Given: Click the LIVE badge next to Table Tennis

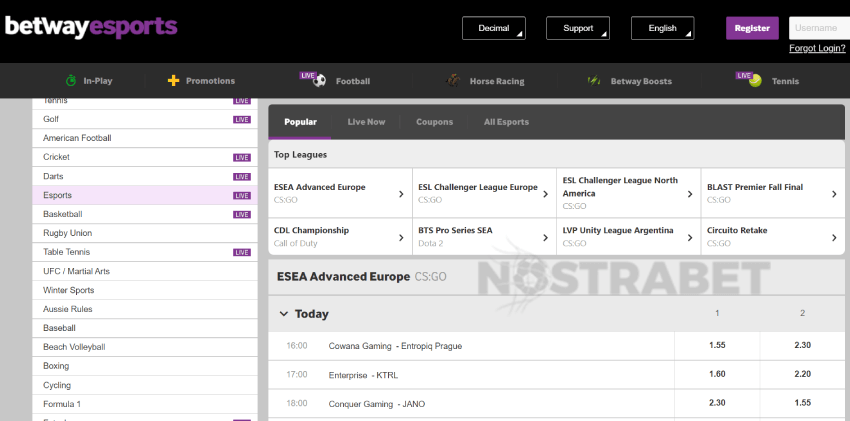Looking at the screenshot, I should tap(242, 252).
